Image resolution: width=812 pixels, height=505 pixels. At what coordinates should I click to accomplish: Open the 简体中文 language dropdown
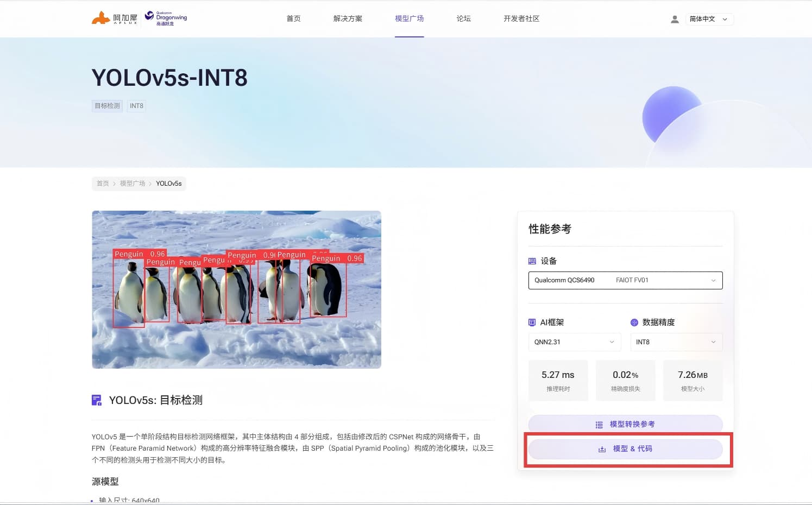[708, 19]
